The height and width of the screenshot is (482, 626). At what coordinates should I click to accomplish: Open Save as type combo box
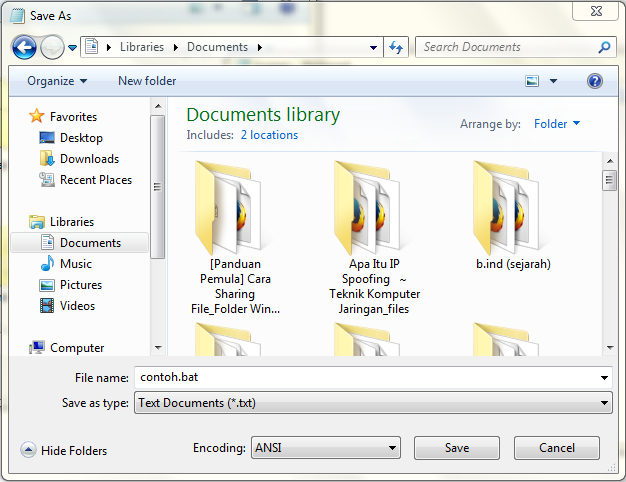tap(373, 403)
